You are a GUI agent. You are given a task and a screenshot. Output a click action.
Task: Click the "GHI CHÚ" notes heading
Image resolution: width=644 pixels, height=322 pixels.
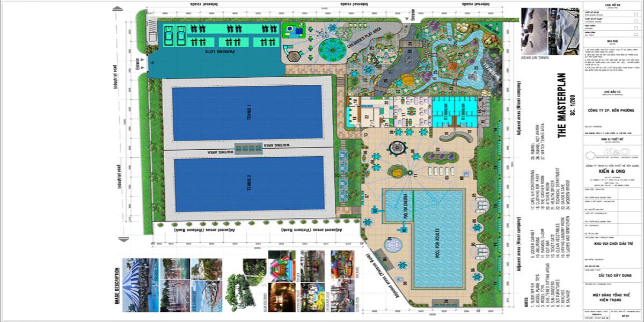tap(612, 41)
